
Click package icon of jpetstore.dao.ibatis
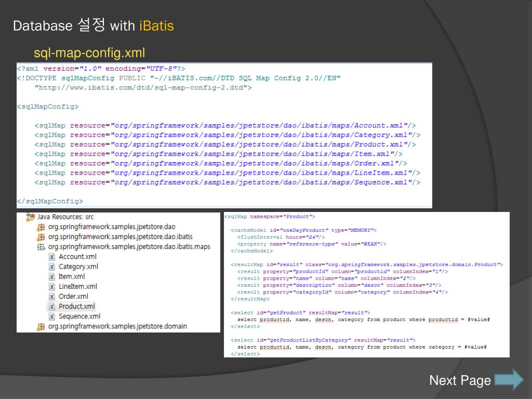tap(41, 237)
